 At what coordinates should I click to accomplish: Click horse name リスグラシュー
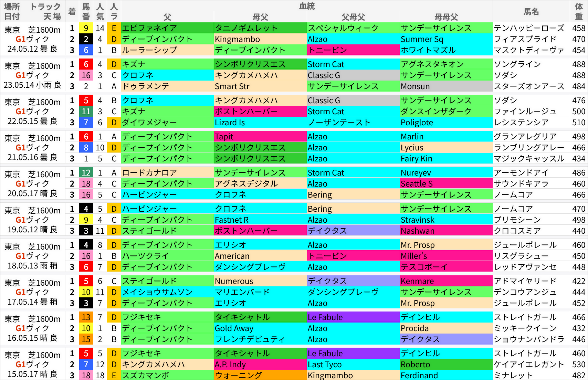pos(531,256)
